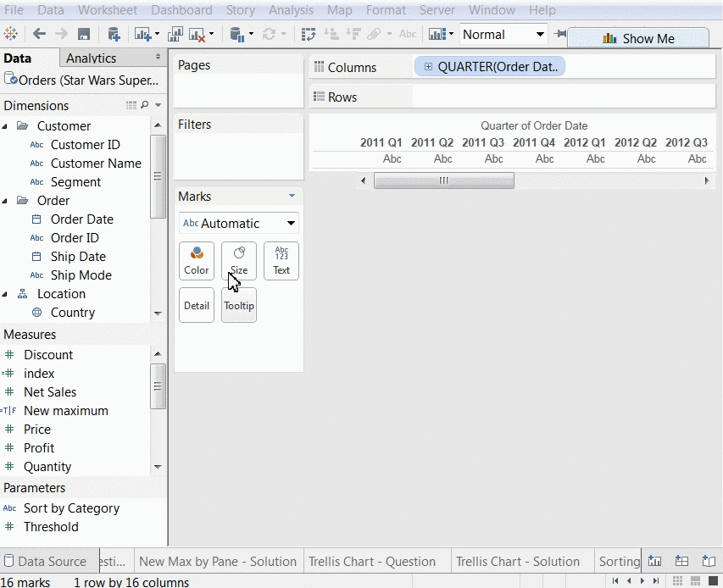Select the Order Date dimension
This screenshot has width=723, height=588.
(82, 219)
